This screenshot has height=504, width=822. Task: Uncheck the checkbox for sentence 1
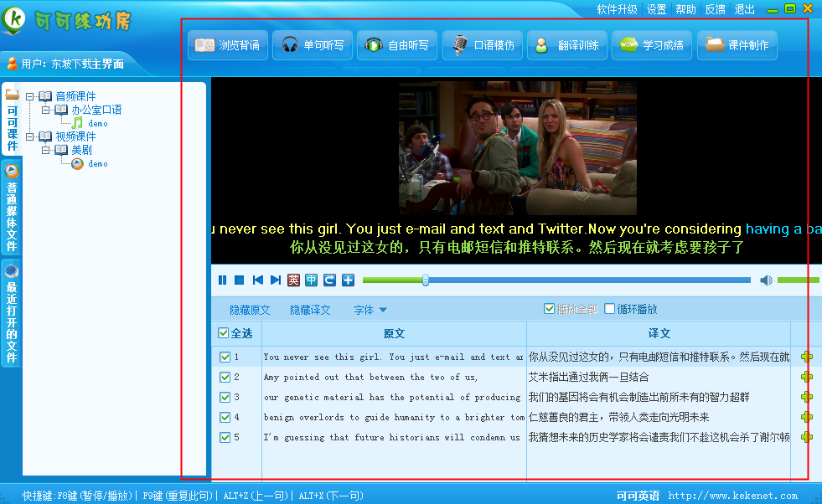click(x=225, y=357)
